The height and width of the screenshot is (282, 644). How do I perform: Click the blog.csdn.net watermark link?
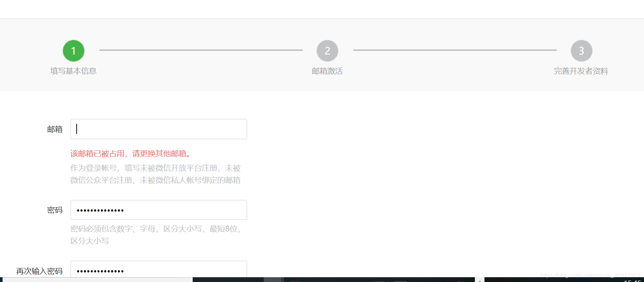[590, 275]
